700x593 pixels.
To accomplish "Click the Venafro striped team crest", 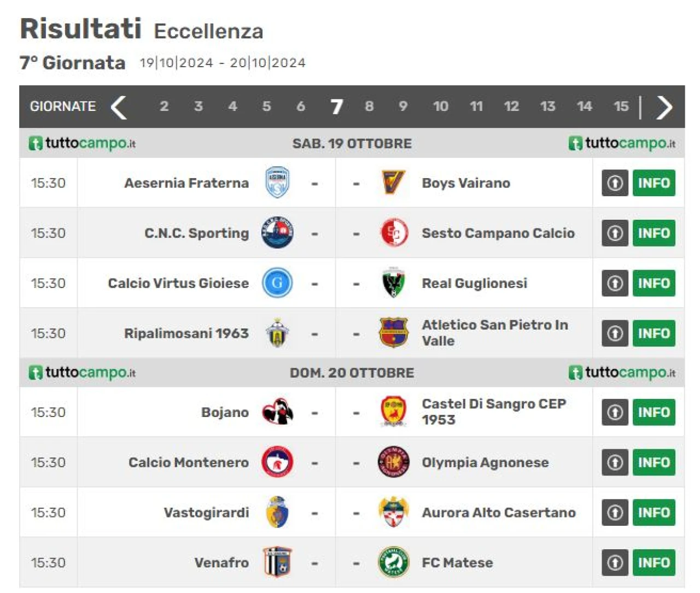I will click(277, 562).
